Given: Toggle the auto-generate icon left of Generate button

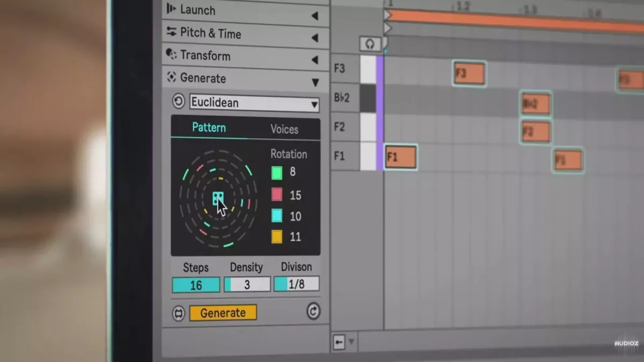Looking at the screenshot, I should tap(179, 313).
